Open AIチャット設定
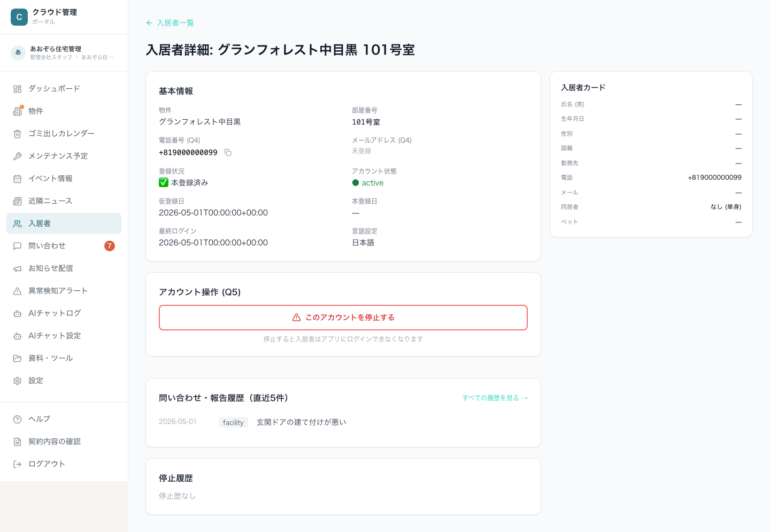770x532 pixels. coord(64,336)
